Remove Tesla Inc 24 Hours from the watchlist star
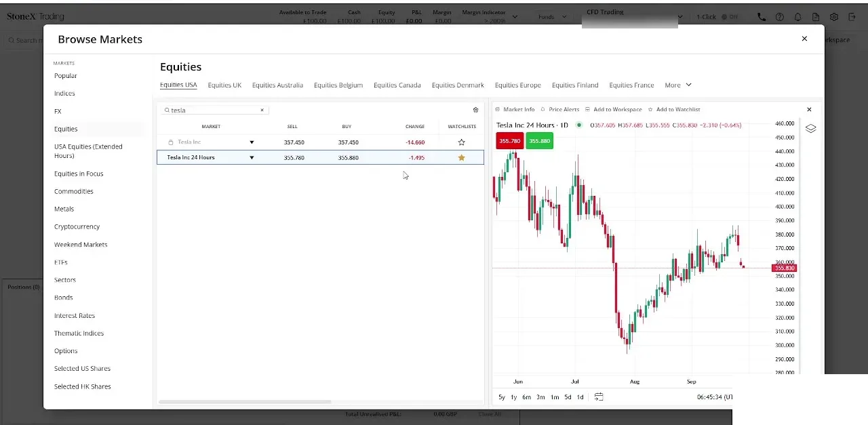The height and width of the screenshot is (425, 868). click(462, 157)
